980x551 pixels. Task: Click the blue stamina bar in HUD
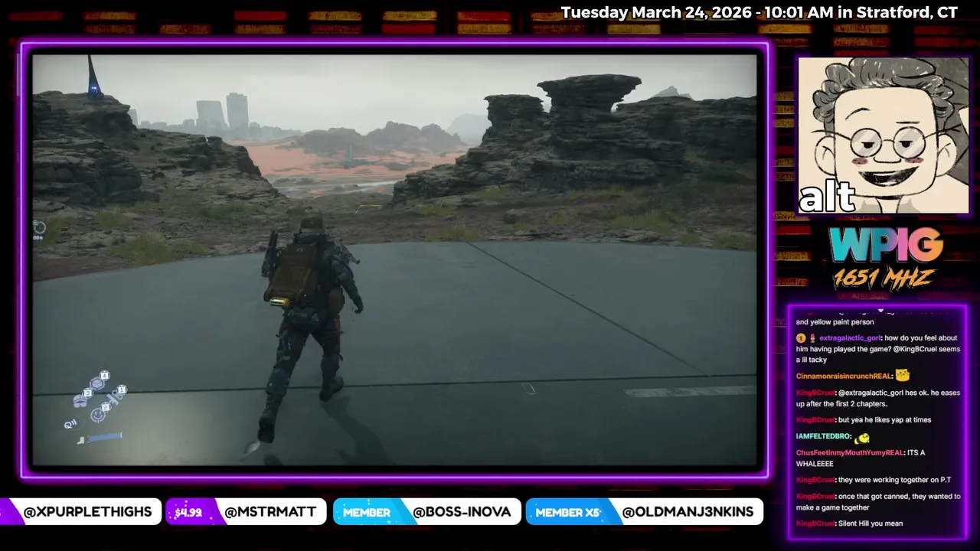pyautogui.click(x=105, y=437)
